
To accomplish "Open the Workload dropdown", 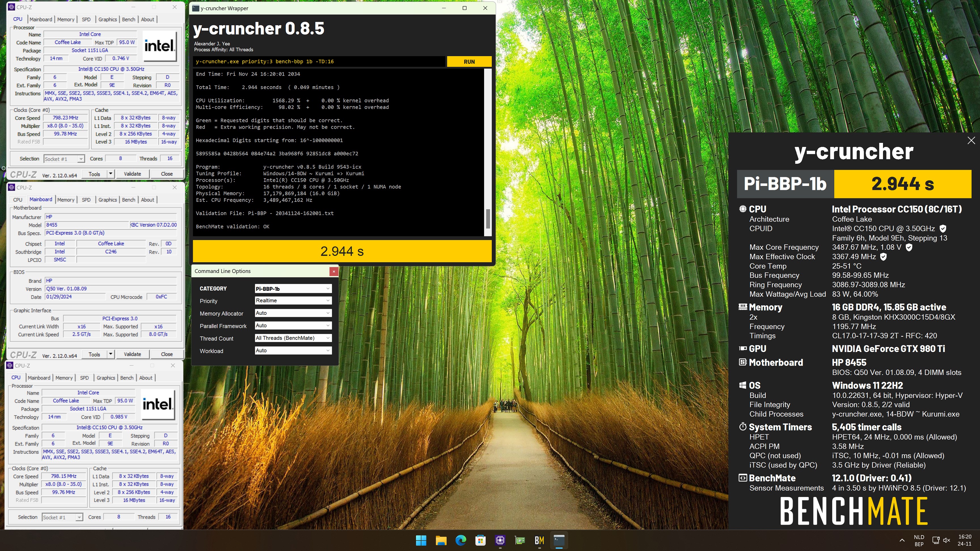I will pos(293,351).
